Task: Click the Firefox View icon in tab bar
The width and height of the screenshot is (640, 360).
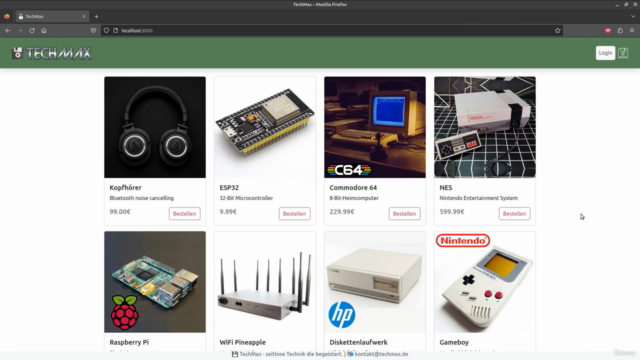Action: coord(7,17)
